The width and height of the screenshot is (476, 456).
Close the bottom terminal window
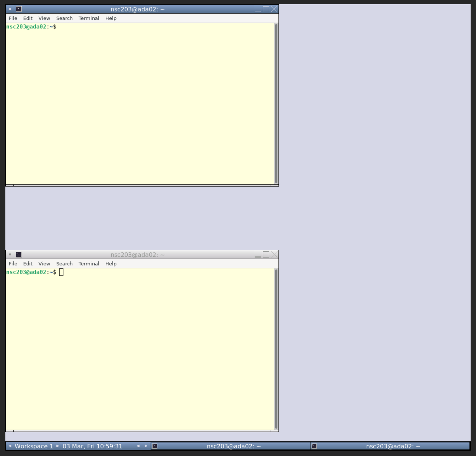(274, 255)
